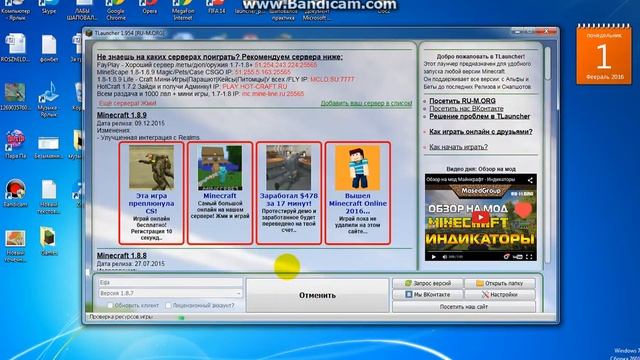Image resolution: width=640 pixels, height=360 pixels.
Task: Click the YouTube logo in video controls
Action: [517, 257]
